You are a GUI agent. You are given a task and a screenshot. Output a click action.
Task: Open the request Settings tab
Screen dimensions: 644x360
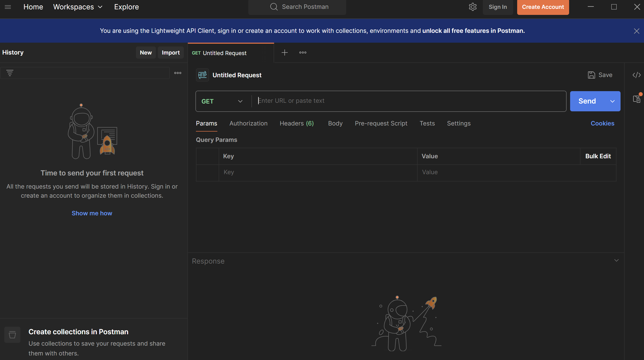click(x=459, y=123)
